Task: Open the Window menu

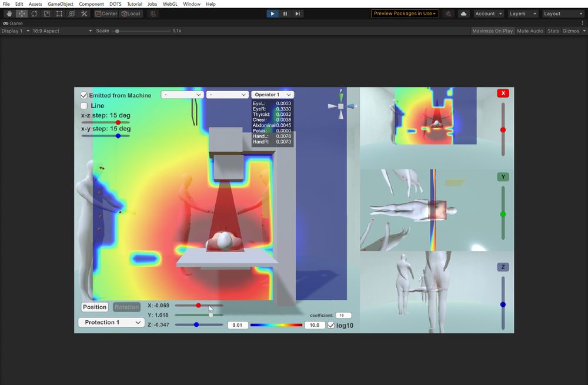Action: [192, 4]
